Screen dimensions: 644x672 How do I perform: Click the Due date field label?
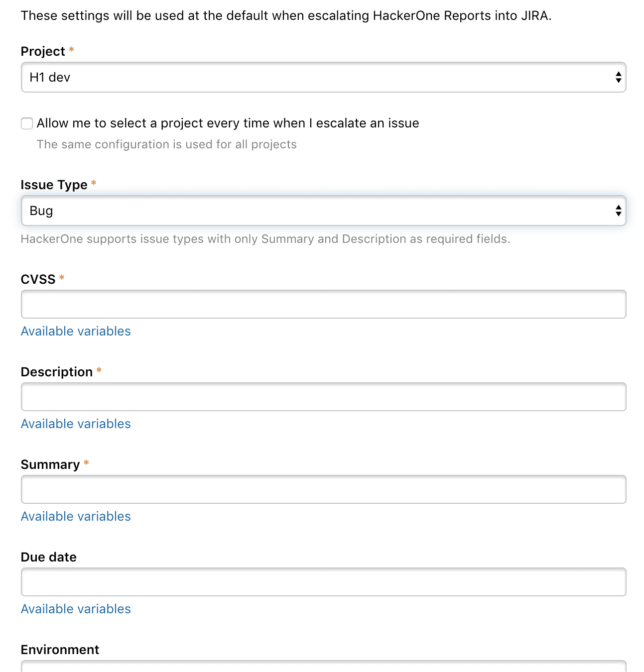click(x=49, y=557)
